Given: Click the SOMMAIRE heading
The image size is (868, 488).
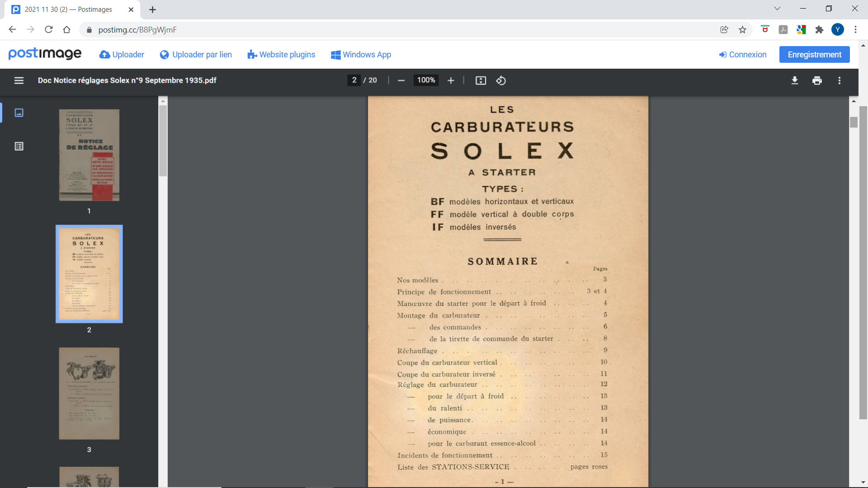Looking at the screenshot, I should [503, 261].
